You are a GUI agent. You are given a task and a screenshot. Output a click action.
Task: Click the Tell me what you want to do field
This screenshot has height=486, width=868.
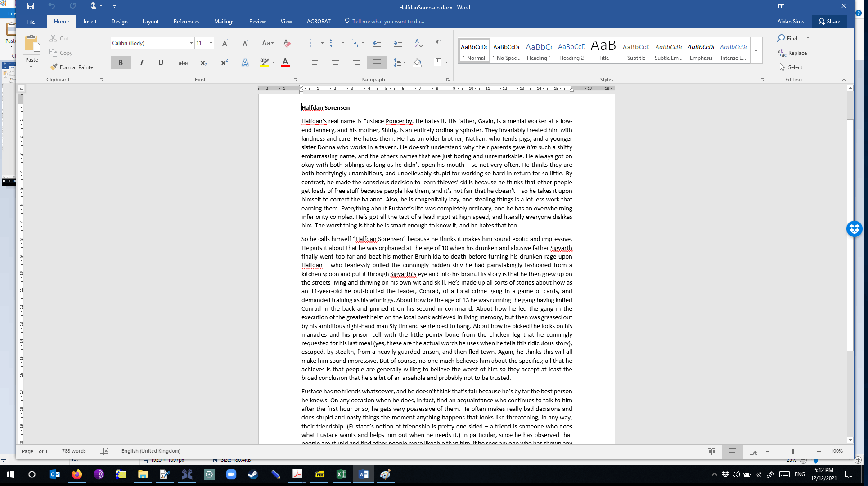click(x=385, y=22)
